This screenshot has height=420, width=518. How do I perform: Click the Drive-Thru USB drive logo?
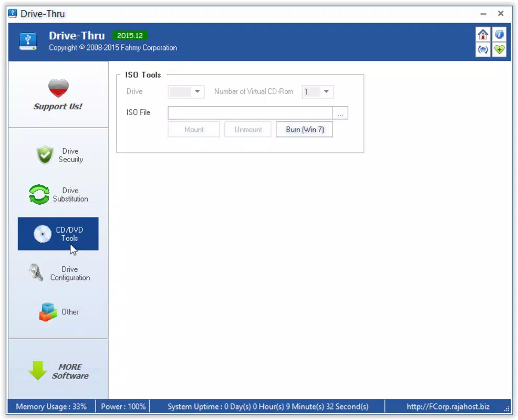(28, 41)
